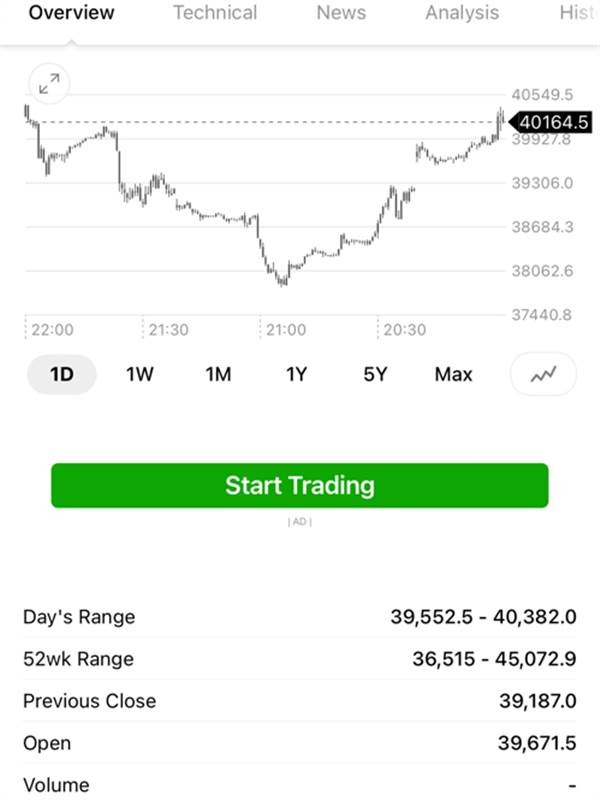Open the partially visible Historical tab
This screenshot has width=600, height=800.
tap(579, 13)
